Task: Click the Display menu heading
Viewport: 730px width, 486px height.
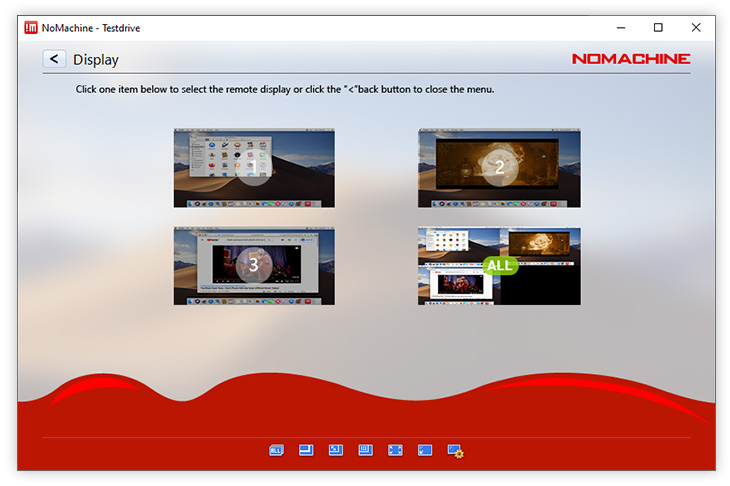Action: click(x=96, y=60)
